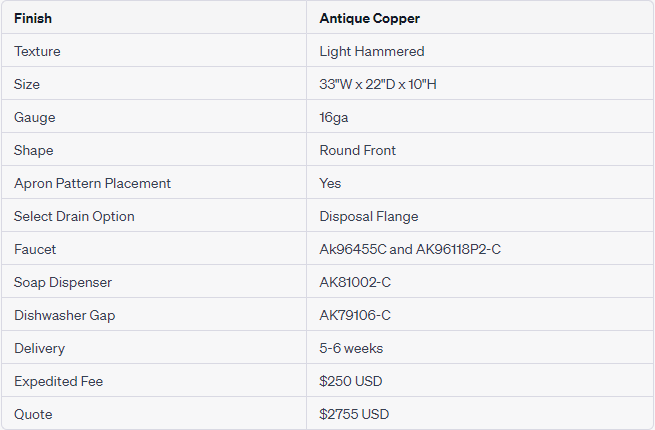Select the Expedited Fee label

[58, 382]
